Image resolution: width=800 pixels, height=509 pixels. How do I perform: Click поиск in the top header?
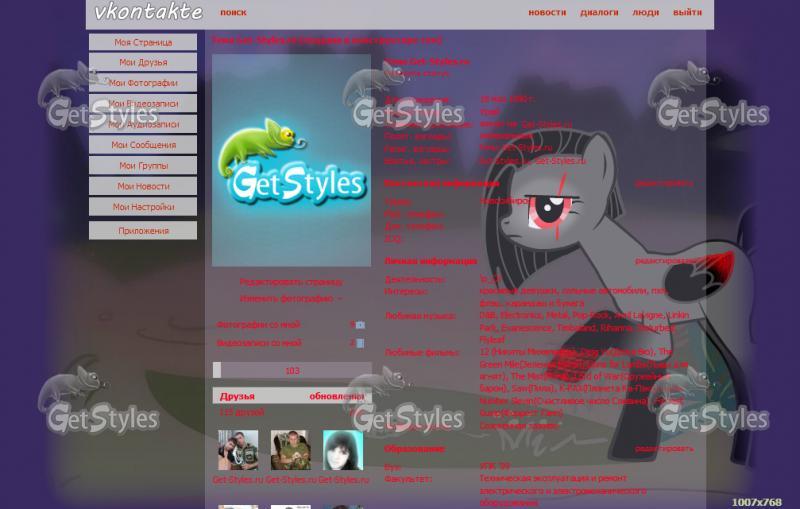tap(233, 13)
